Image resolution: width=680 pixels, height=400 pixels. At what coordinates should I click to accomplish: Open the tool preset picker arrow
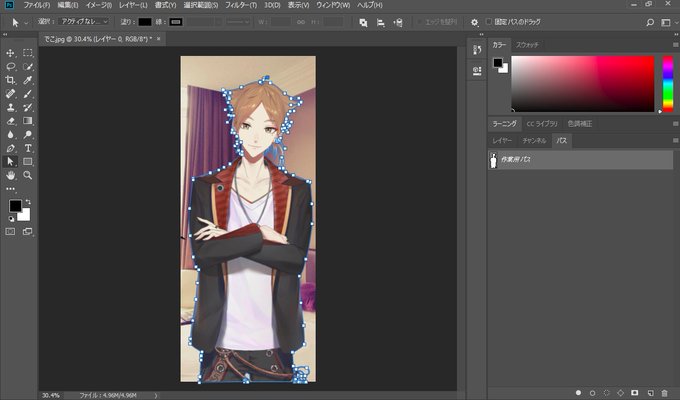point(26,23)
